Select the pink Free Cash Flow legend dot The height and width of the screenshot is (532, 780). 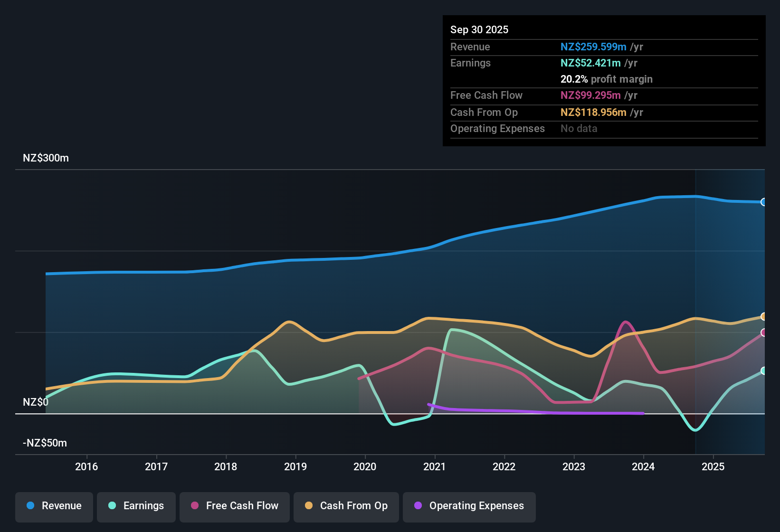tap(194, 506)
